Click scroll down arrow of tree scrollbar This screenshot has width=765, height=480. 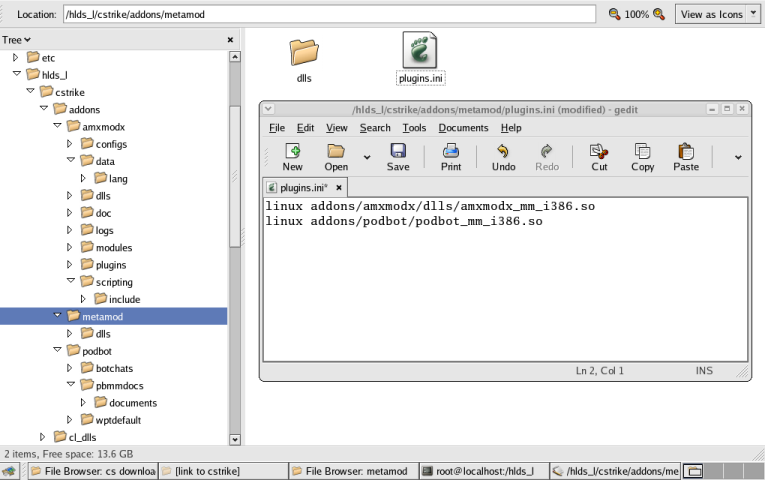pos(235,440)
